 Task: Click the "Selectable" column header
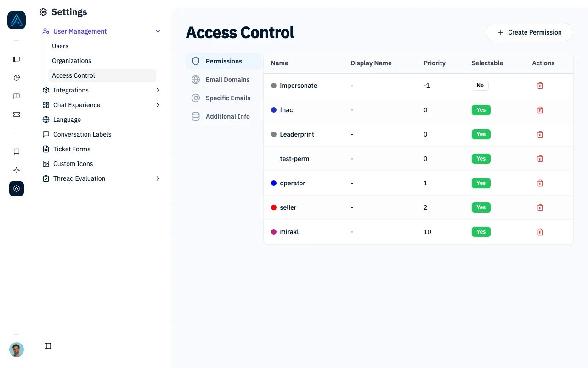[487, 63]
